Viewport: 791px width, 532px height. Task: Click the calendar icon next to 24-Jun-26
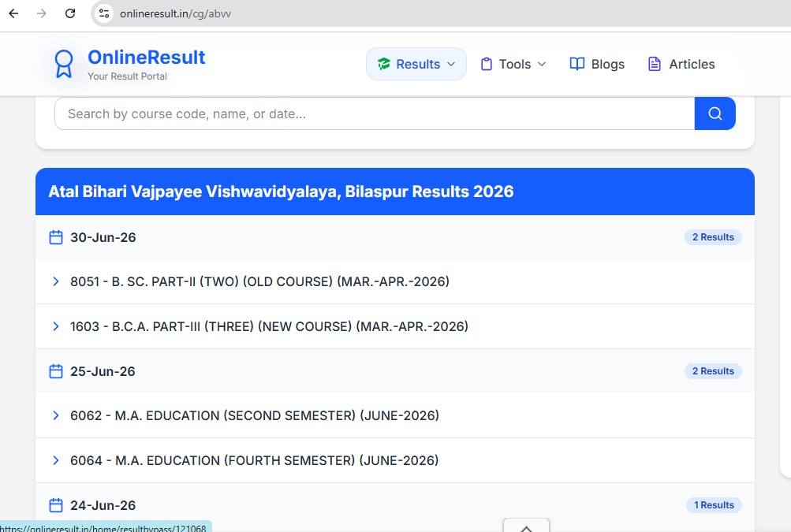point(56,505)
